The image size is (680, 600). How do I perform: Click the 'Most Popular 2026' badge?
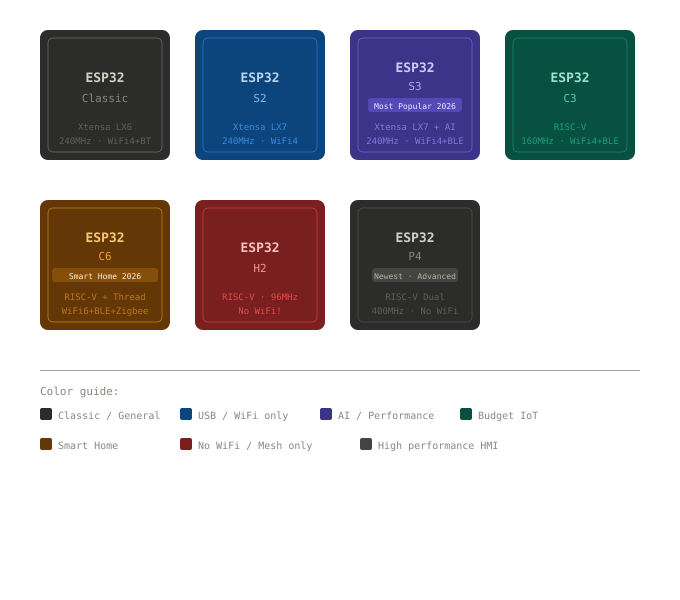point(415,105)
